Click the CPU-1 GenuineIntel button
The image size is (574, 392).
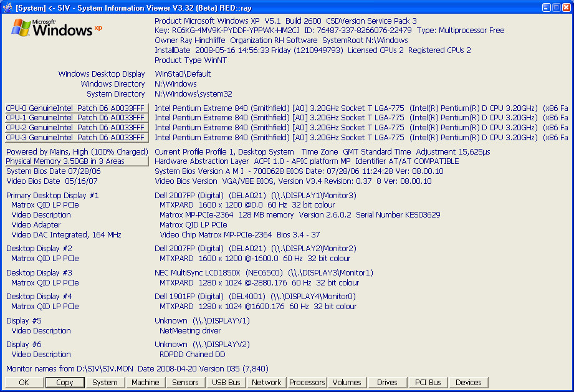tap(77, 118)
